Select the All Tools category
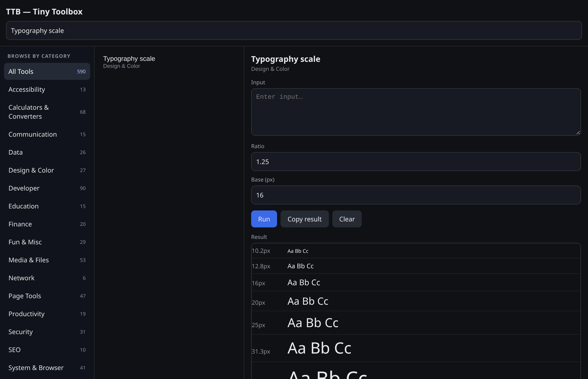This screenshot has width=588, height=379. coord(47,71)
